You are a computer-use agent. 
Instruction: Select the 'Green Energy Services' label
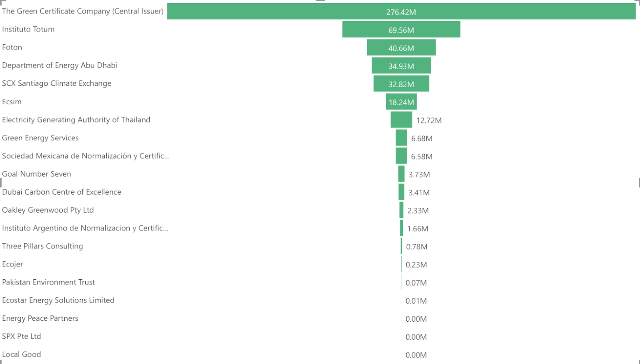pyautogui.click(x=40, y=138)
